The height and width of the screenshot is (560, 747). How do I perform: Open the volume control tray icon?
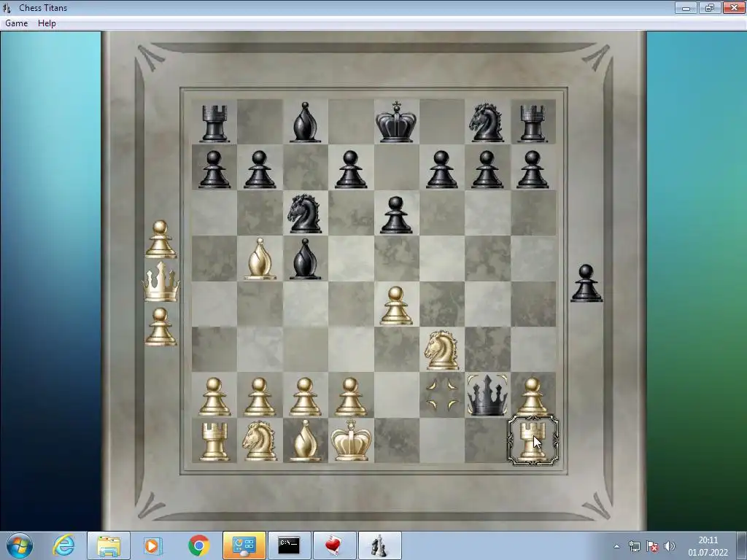670,546
